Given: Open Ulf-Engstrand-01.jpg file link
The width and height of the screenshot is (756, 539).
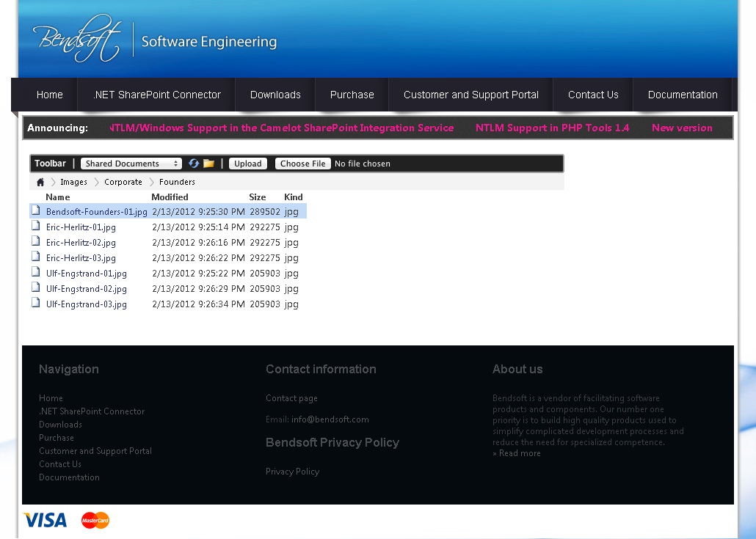Looking at the screenshot, I should (x=87, y=274).
